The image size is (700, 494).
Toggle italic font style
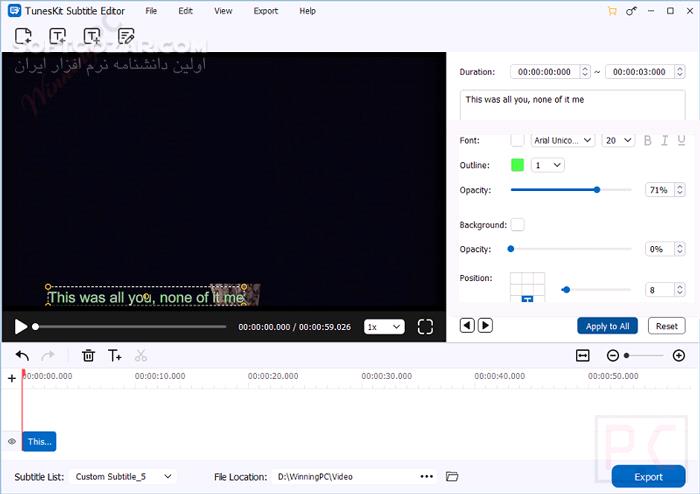tap(664, 141)
